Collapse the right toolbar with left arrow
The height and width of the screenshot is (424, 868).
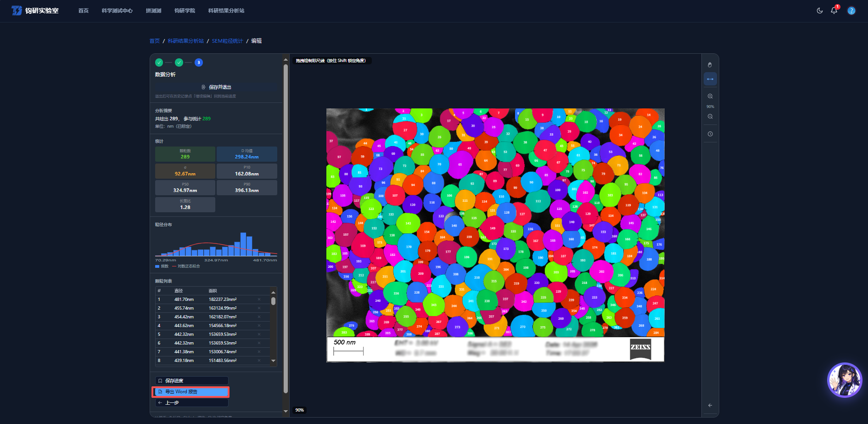[710, 405]
